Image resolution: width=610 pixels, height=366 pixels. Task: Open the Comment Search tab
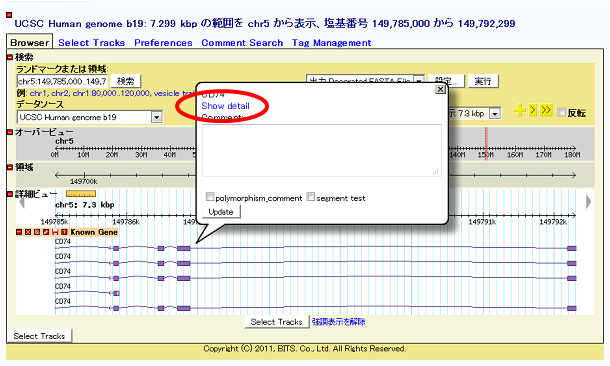(x=242, y=43)
